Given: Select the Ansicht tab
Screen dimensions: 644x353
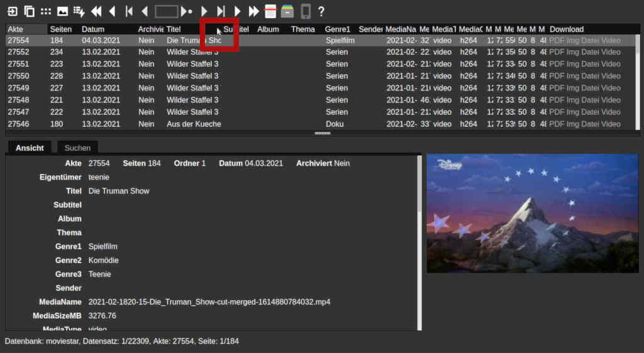Looking at the screenshot, I should point(30,148).
